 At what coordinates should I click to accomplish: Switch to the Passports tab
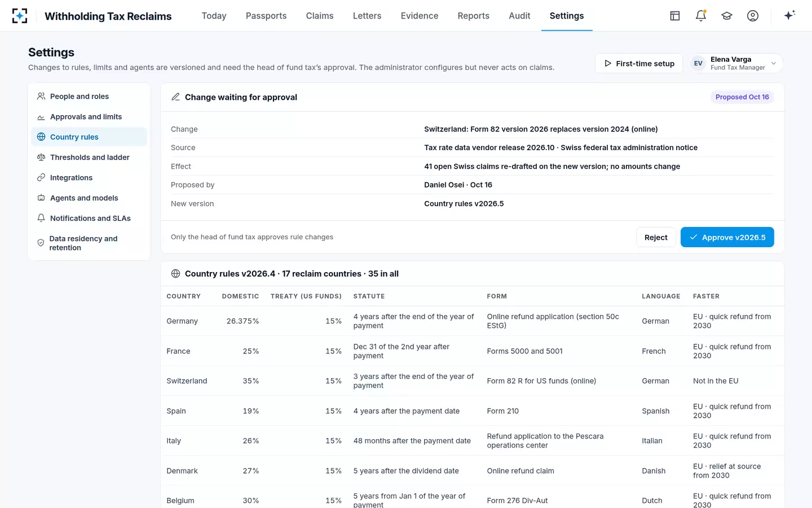pos(266,16)
